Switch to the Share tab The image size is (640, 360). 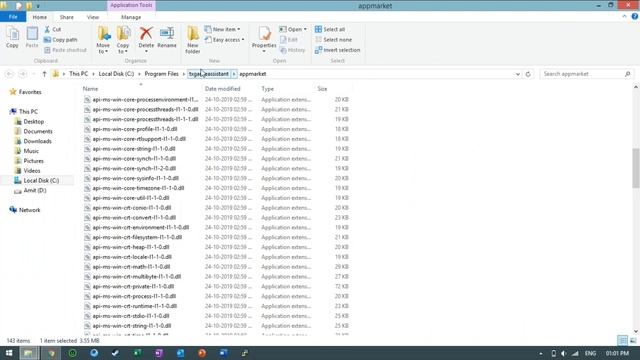pos(67,17)
